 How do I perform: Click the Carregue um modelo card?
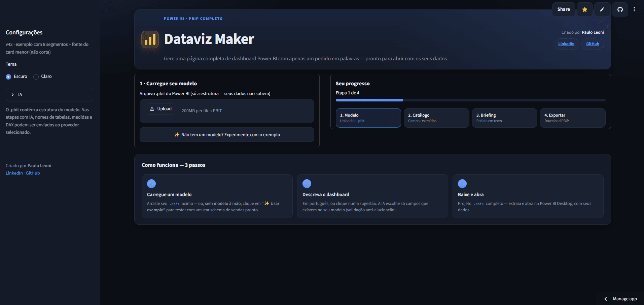217,196
